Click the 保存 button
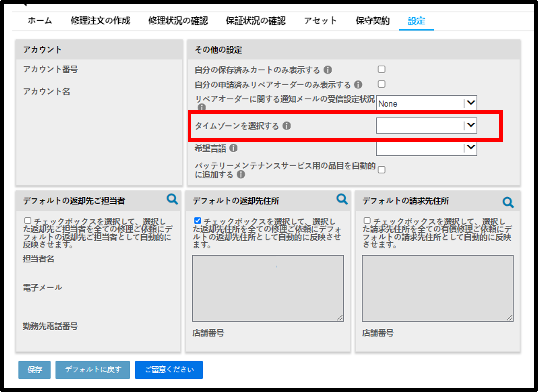This screenshot has width=538, height=392. pos(35,370)
